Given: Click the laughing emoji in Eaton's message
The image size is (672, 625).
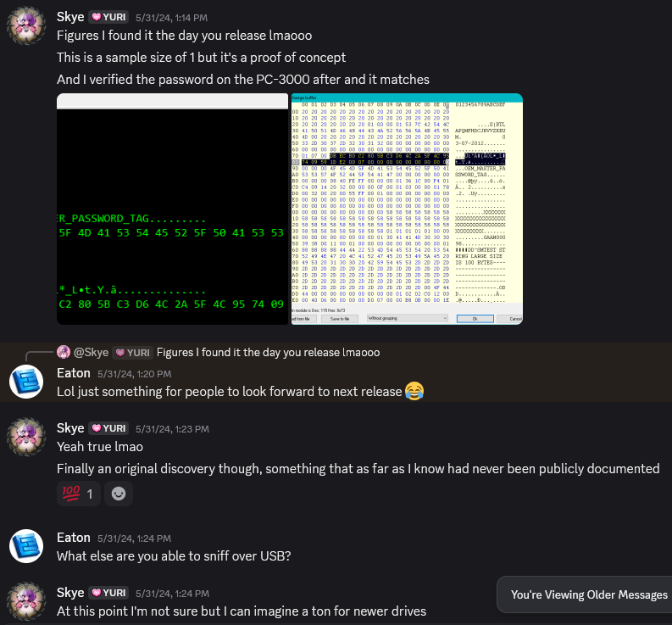Looking at the screenshot, I should pos(414,391).
